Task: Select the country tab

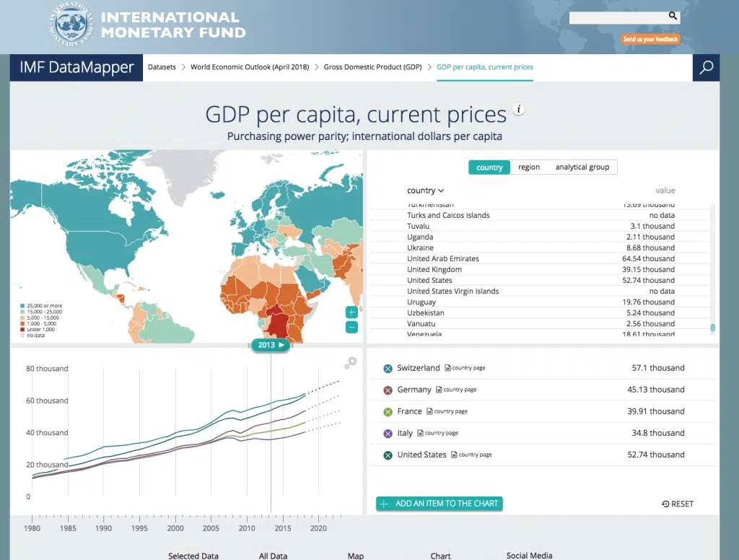Action: coord(489,167)
